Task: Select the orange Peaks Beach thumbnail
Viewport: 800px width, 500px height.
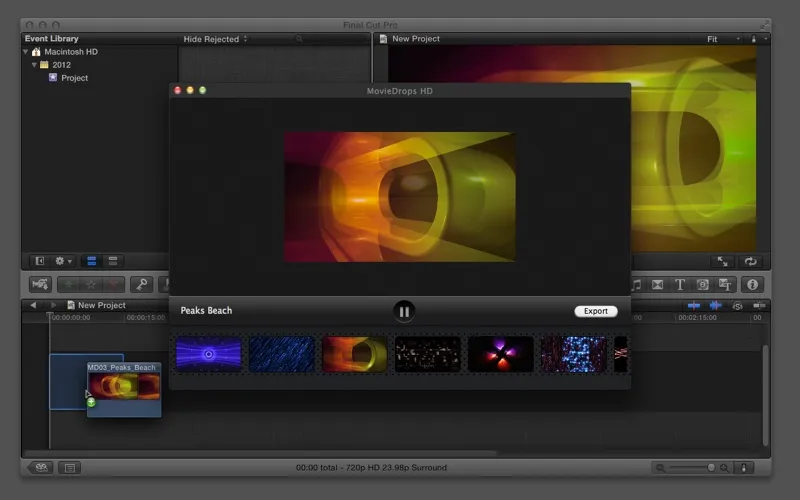Action: point(355,354)
